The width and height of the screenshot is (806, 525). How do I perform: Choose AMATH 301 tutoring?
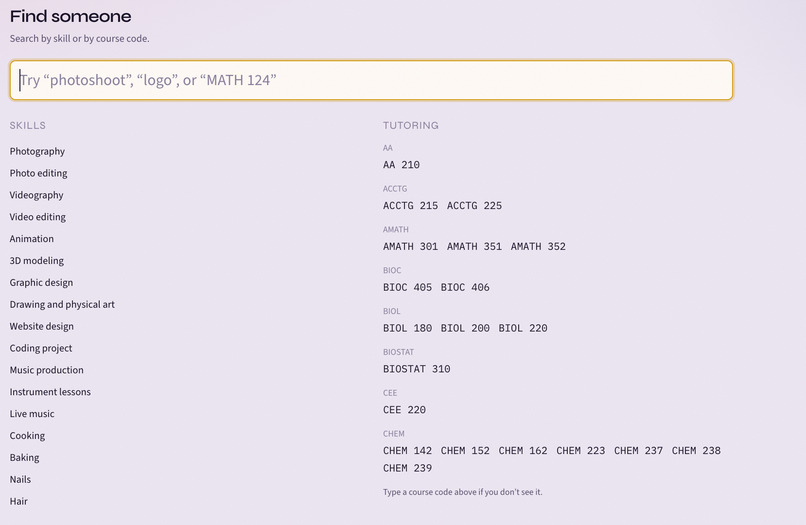[x=411, y=246]
